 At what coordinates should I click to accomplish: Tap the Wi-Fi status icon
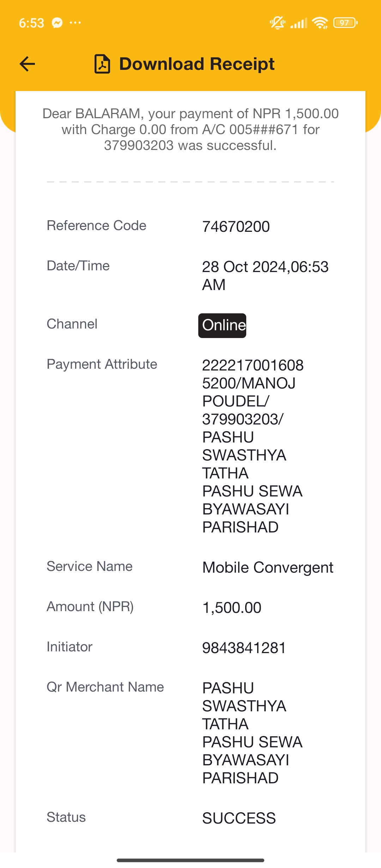tap(320, 23)
